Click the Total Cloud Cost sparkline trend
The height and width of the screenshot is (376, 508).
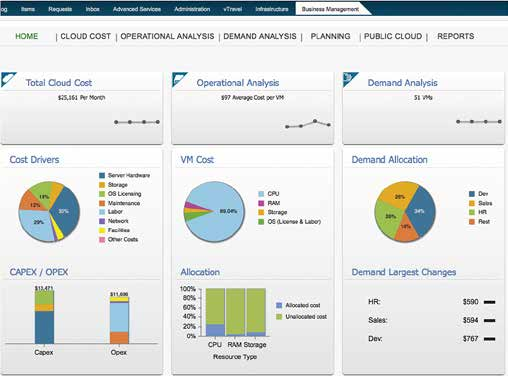pyautogui.click(x=137, y=122)
